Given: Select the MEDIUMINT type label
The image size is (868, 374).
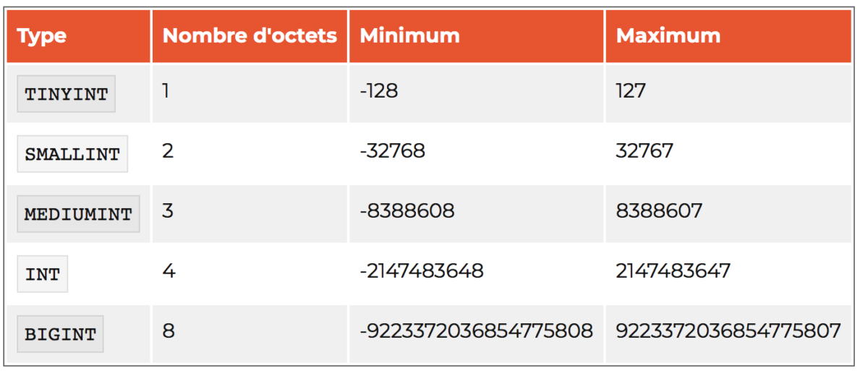Looking at the screenshot, I should (x=78, y=214).
